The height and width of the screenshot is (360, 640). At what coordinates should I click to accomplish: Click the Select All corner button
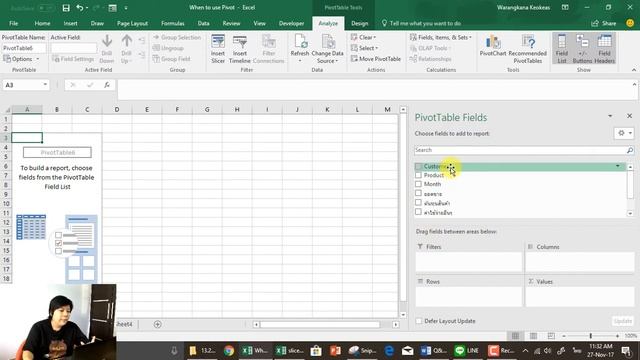click(x=7, y=109)
